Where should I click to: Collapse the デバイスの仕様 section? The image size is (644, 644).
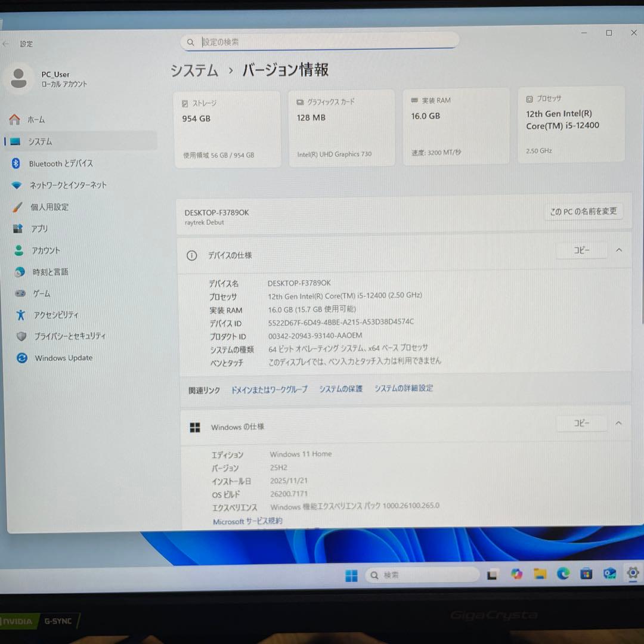(x=618, y=250)
